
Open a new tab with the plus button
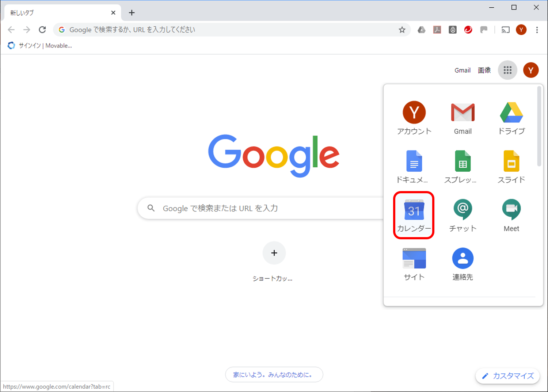(132, 13)
